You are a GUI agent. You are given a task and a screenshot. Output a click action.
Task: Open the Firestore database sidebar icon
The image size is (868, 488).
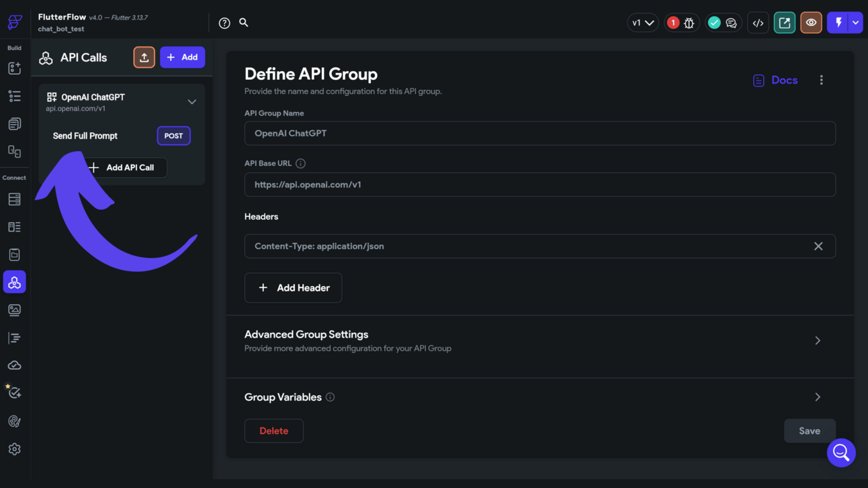(14, 199)
